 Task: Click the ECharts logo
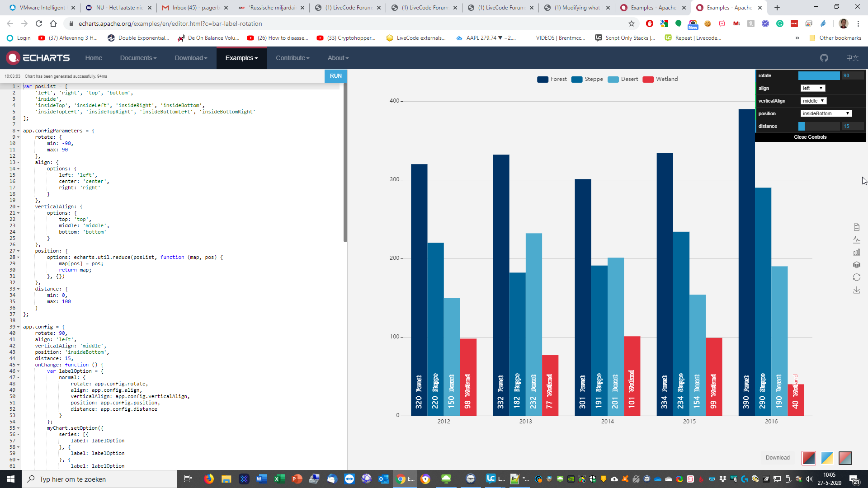[x=38, y=58]
